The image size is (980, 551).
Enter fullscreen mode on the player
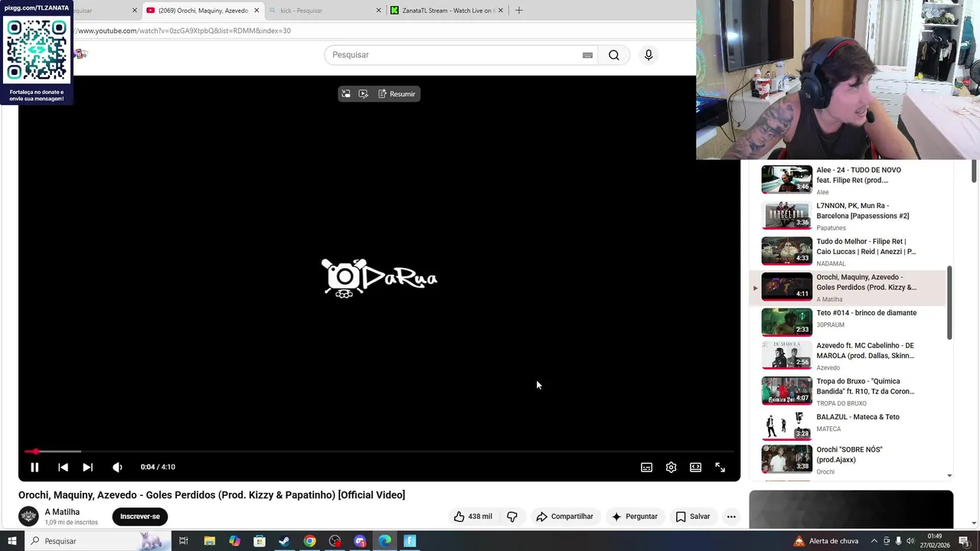pyautogui.click(x=720, y=467)
